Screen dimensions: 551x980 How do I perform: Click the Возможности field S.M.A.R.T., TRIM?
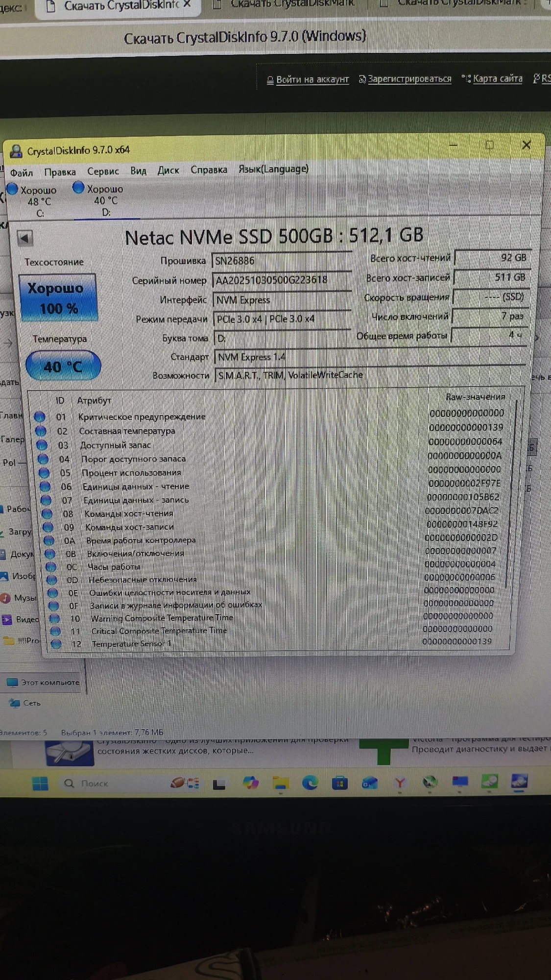coord(370,375)
